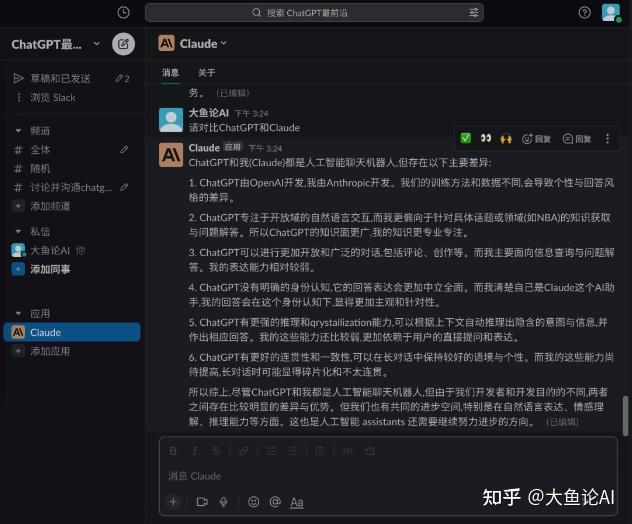632x524 pixels.
Task: Toggle blockquote in composer
Action: [x=320, y=451]
